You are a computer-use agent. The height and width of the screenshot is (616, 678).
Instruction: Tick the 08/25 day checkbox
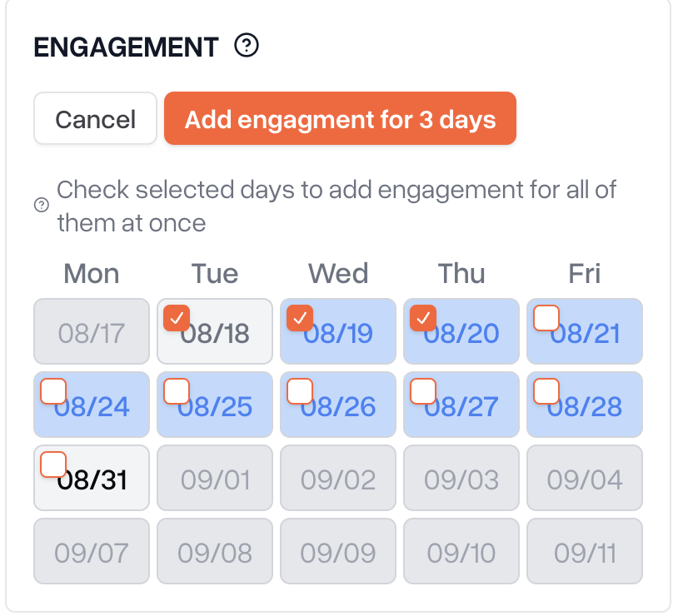pos(177,391)
